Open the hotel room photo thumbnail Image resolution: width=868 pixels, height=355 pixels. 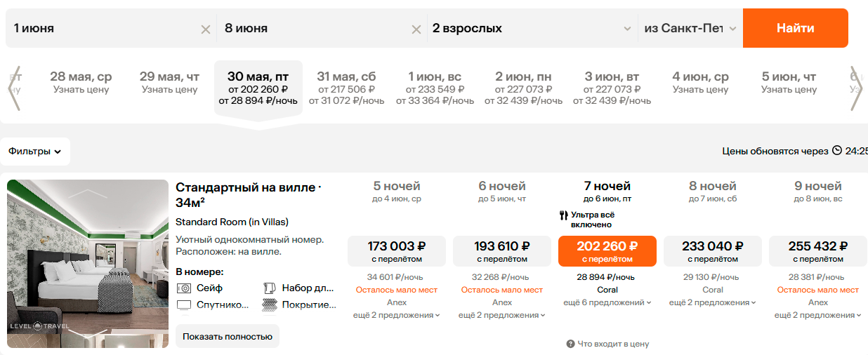point(88,264)
